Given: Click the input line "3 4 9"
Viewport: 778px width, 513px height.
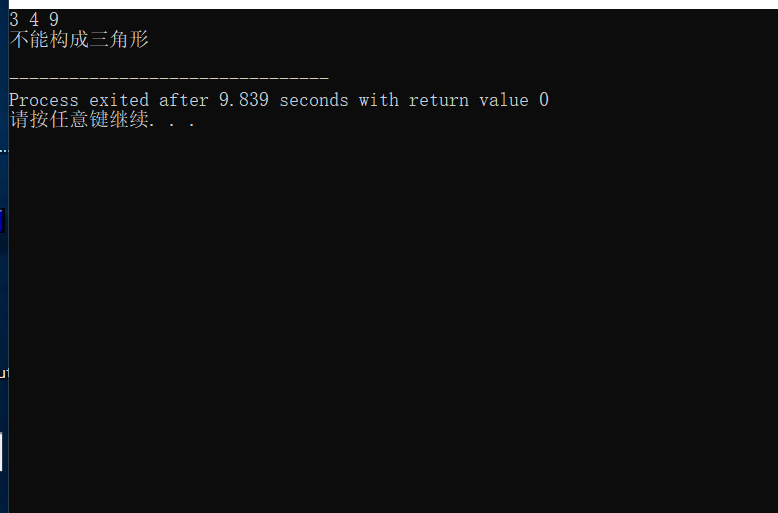Looking at the screenshot, I should click(x=34, y=19).
